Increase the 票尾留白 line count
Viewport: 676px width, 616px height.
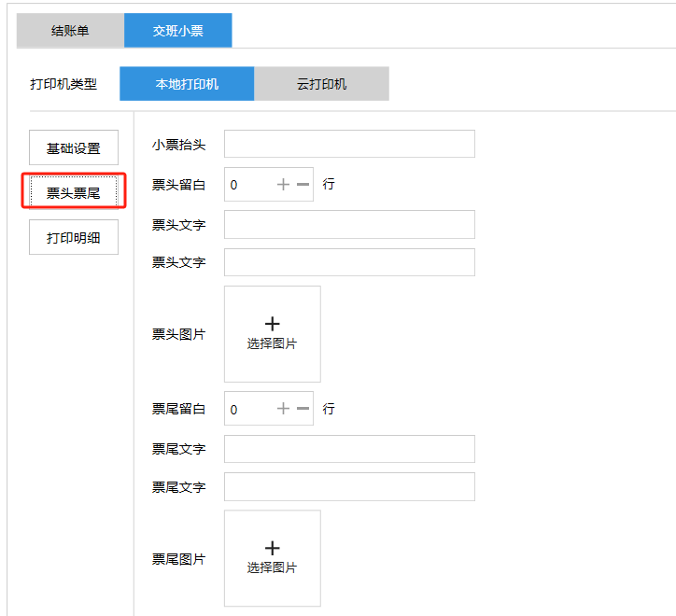[x=283, y=409]
